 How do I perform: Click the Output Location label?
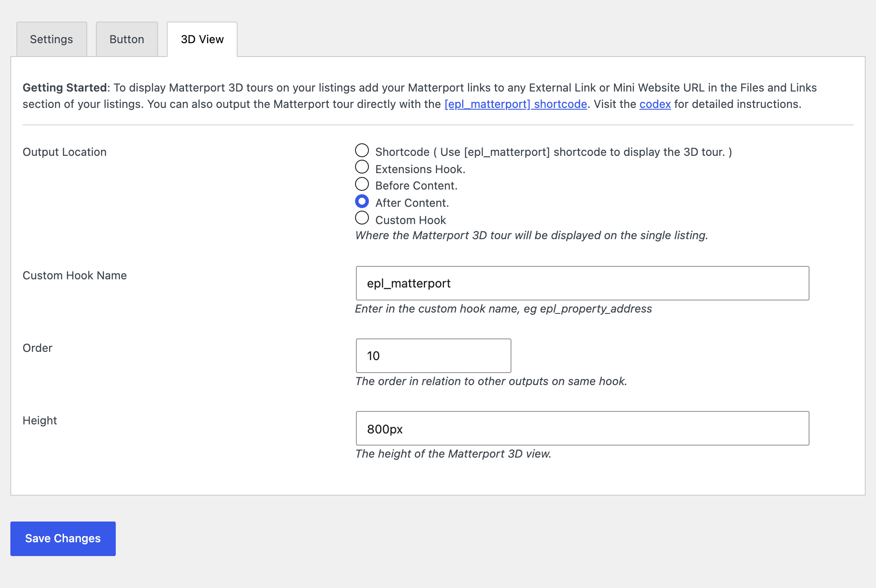(x=64, y=152)
